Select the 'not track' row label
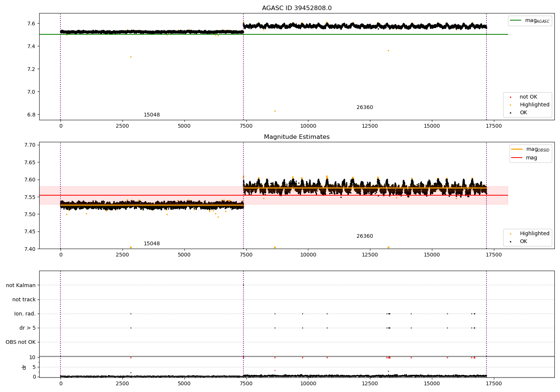Screen dimensions: 560x392 point(24,299)
